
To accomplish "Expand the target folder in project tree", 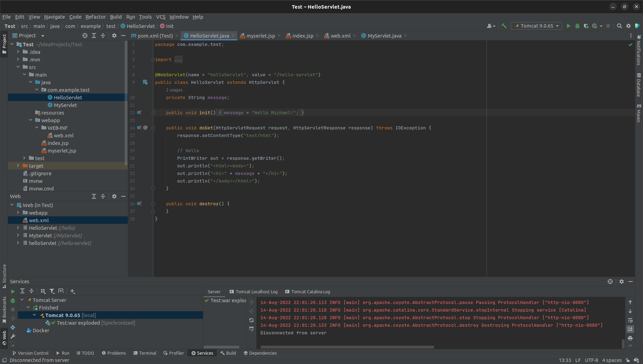I will (x=18, y=166).
